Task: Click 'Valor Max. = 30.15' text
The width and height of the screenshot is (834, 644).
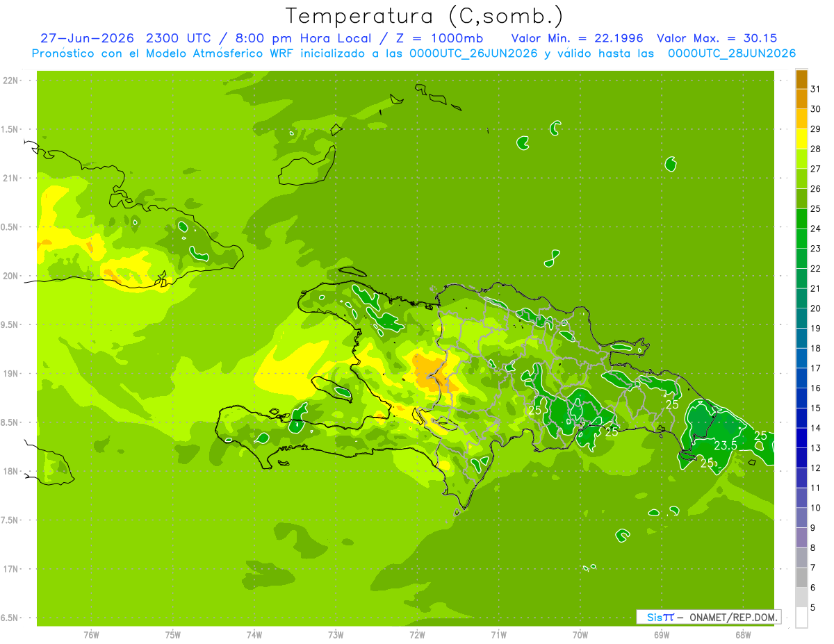Action: [x=717, y=38]
